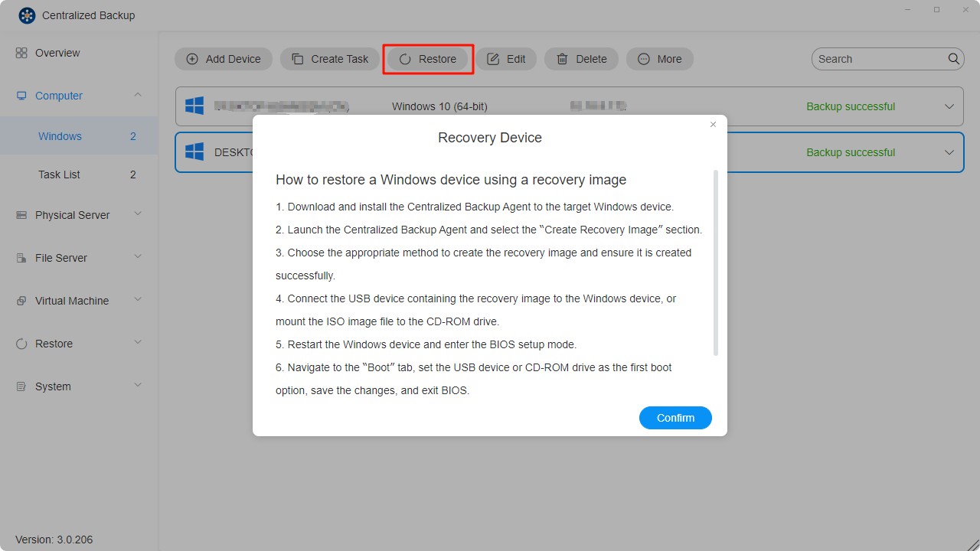Expand the Windows 10 (64-bit) device row

949,106
